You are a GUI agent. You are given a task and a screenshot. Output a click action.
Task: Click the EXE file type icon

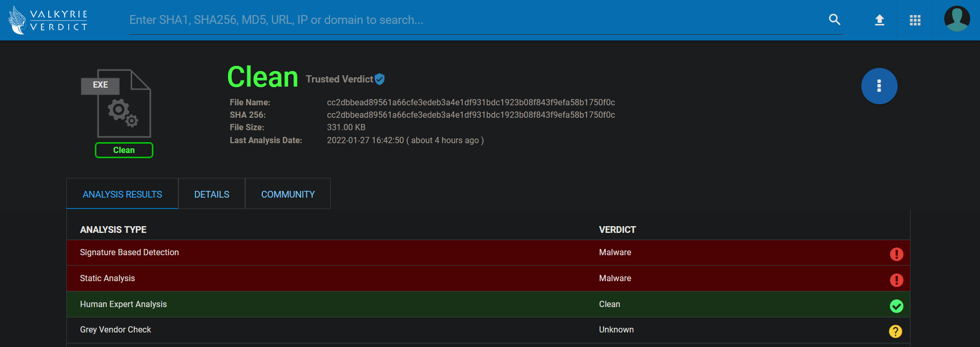point(117,103)
